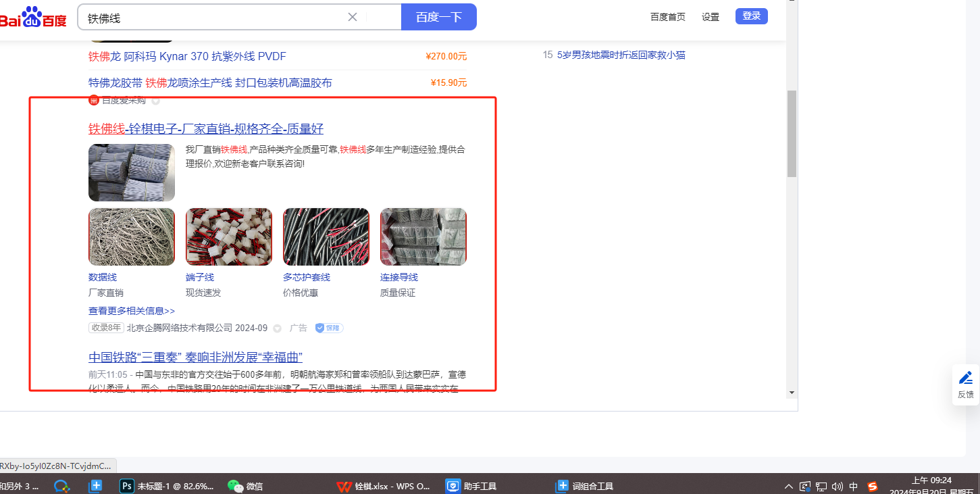Switch to the WPS 铨棋.xlsx taskbar window
Viewport: 980px width, 494px height.
(x=384, y=486)
